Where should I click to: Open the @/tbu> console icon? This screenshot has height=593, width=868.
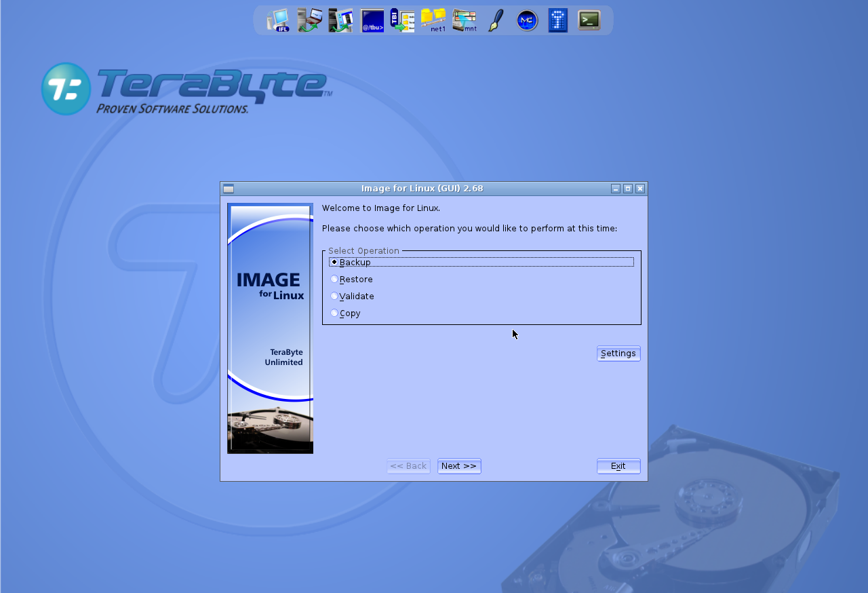click(x=372, y=20)
